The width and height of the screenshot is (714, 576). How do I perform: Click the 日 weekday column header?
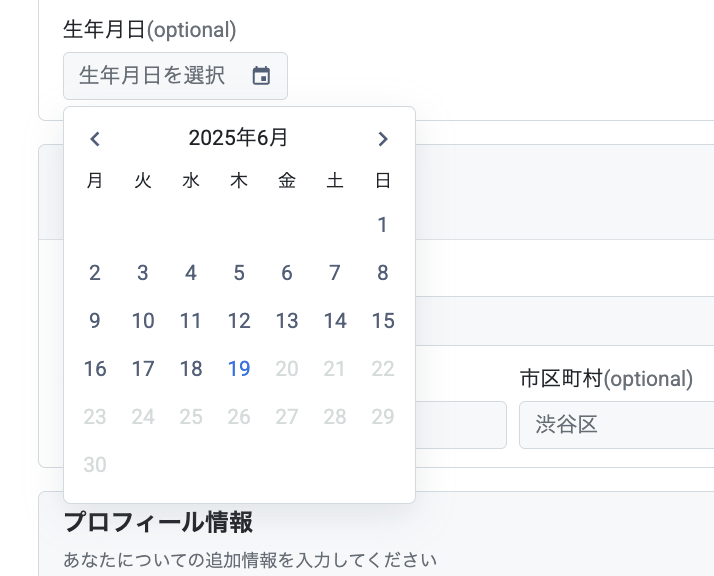tap(382, 180)
